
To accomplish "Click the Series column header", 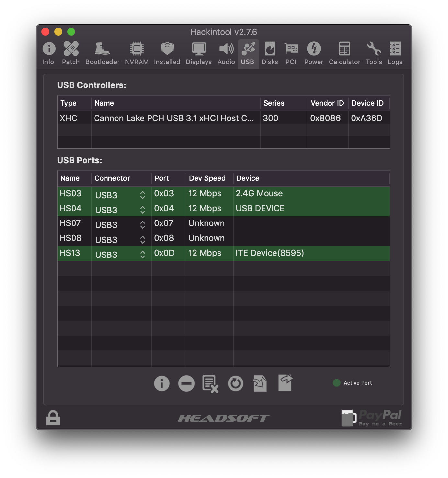I will pos(284,103).
